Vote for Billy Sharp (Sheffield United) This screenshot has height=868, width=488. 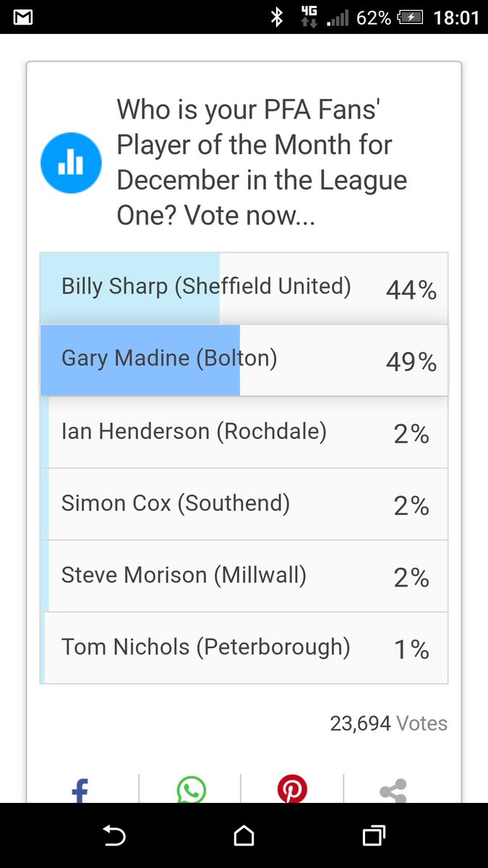(244, 288)
